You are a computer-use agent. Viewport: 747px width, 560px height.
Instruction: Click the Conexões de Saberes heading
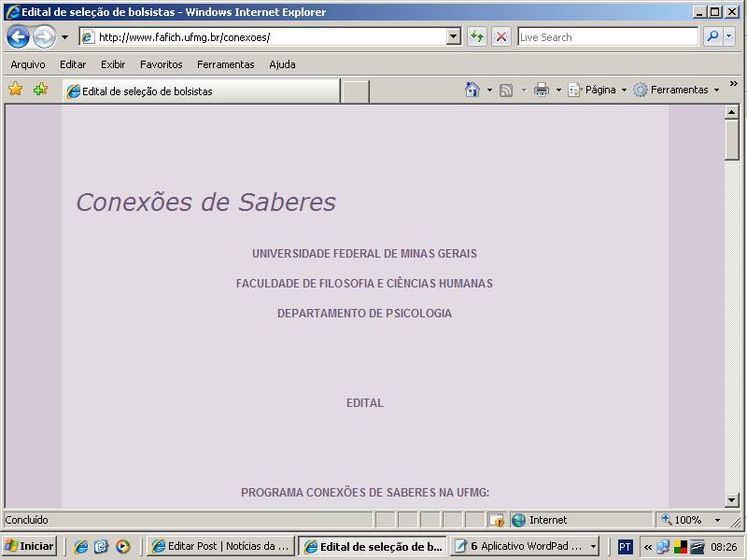point(205,202)
